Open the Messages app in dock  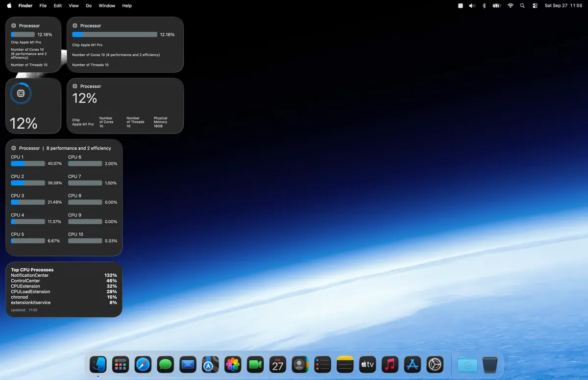point(166,364)
